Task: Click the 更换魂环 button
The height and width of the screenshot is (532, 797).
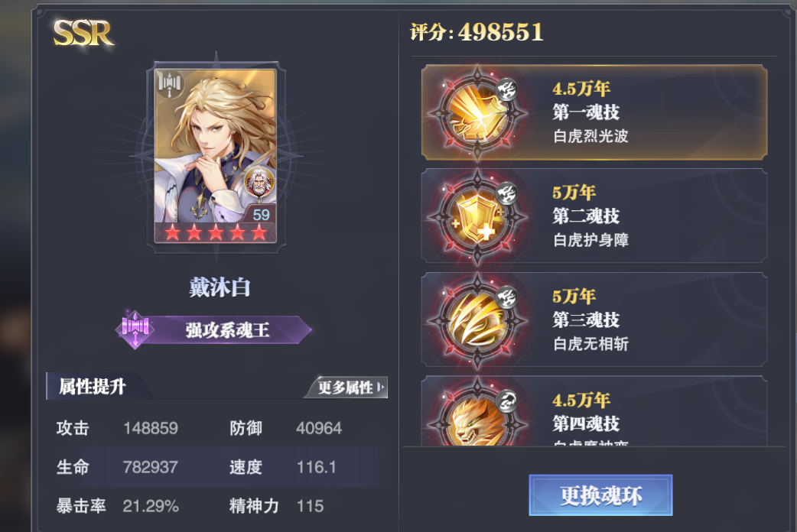Action: coord(600,495)
